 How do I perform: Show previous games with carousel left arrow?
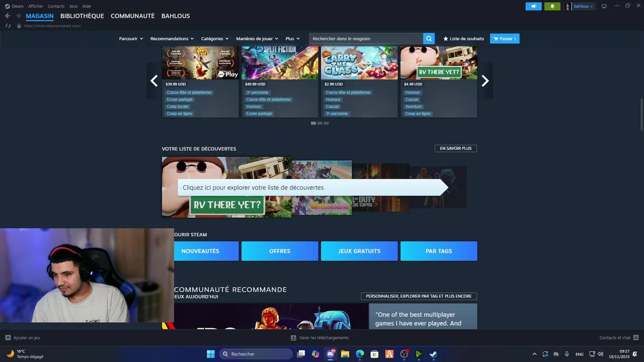click(154, 80)
